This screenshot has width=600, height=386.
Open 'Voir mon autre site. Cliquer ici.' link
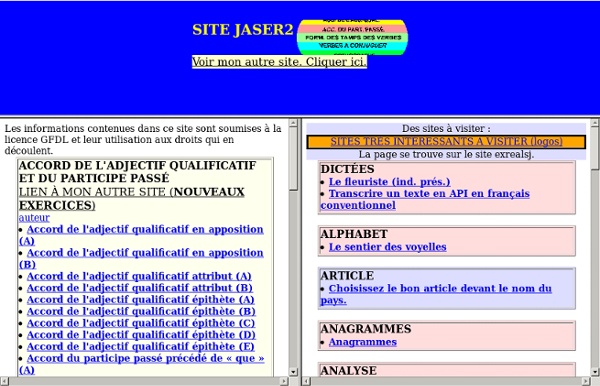tap(279, 62)
